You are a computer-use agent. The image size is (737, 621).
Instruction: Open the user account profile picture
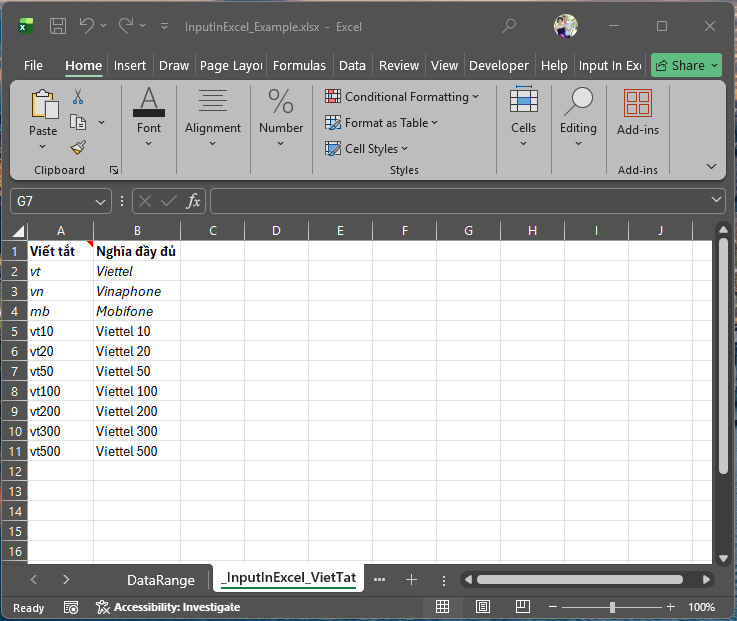pyautogui.click(x=565, y=26)
